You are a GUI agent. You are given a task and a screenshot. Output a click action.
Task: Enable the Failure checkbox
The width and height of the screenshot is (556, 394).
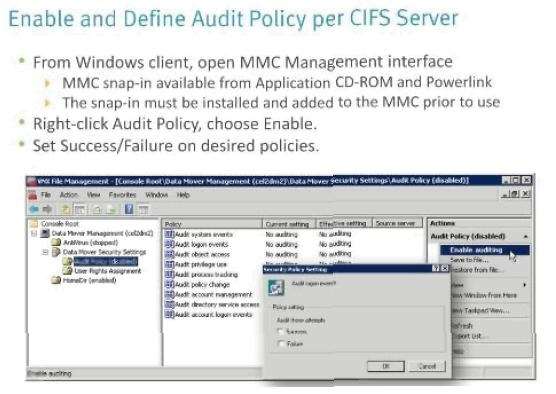tap(281, 344)
